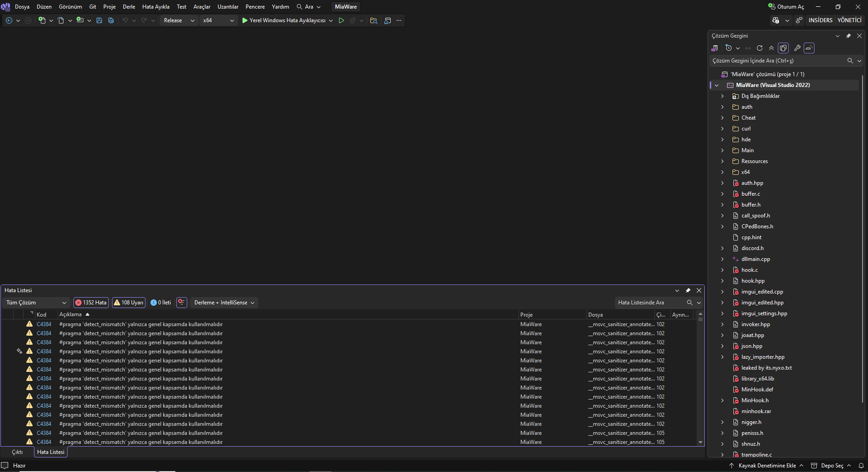Switch views icon in Çözüm Gezgini toolbar
The width and height of the screenshot is (868, 472).
(x=715, y=48)
